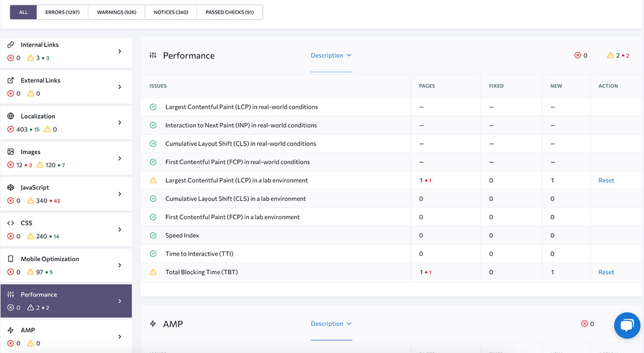Image resolution: width=644 pixels, height=353 pixels.
Task: Expand the Localization category chevron
Action: point(120,123)
